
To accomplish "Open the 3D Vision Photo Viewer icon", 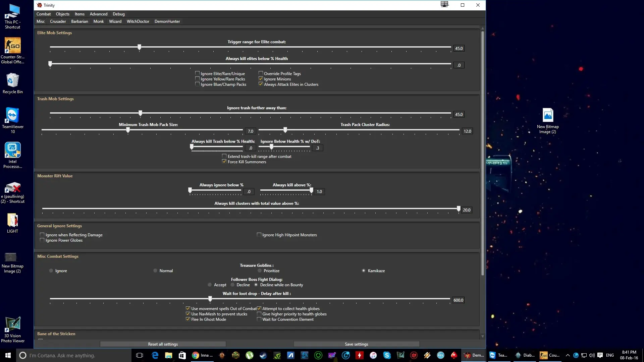I will pyautogui.click(x=13, y=330).
